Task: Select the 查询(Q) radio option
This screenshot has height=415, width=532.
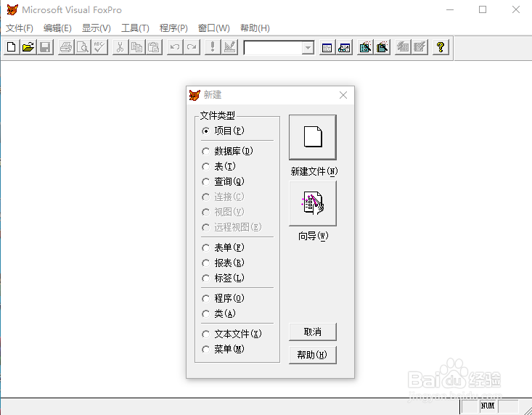Action: 223,181
